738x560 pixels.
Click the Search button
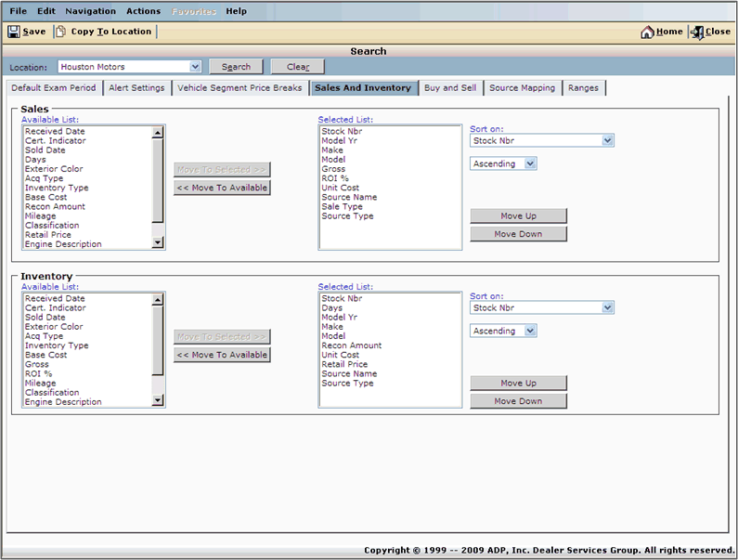pos(236,67)
